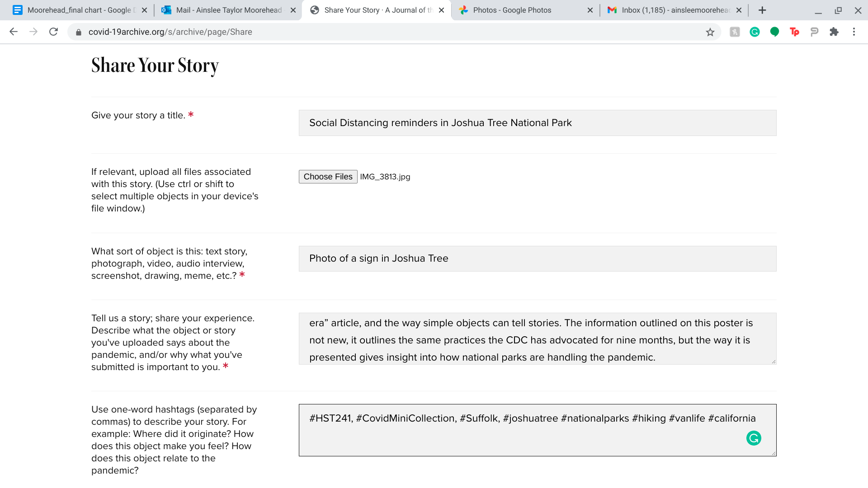Open the Chrome three-dot menu
Image resolution: width=868 pixels, height=488 pixels.
click(x=854, y=32)
